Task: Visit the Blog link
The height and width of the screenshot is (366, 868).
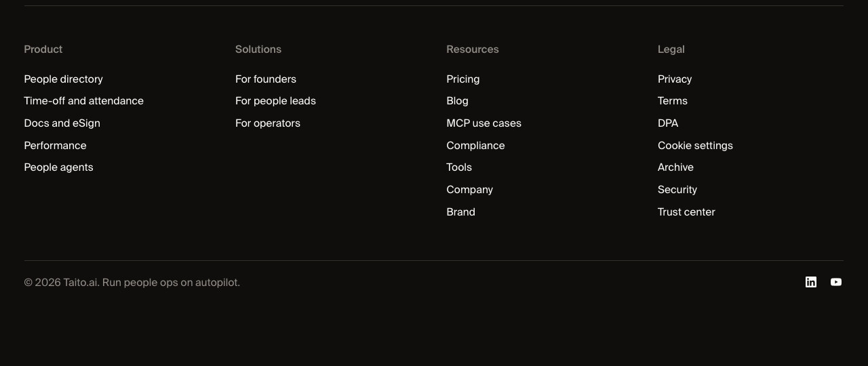Action: pos(458,101)
